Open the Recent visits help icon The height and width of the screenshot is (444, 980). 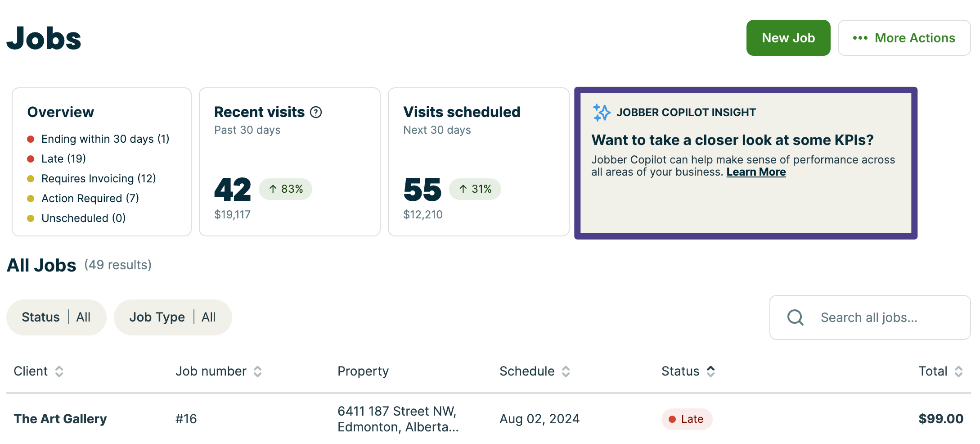[x=315, y=112]
